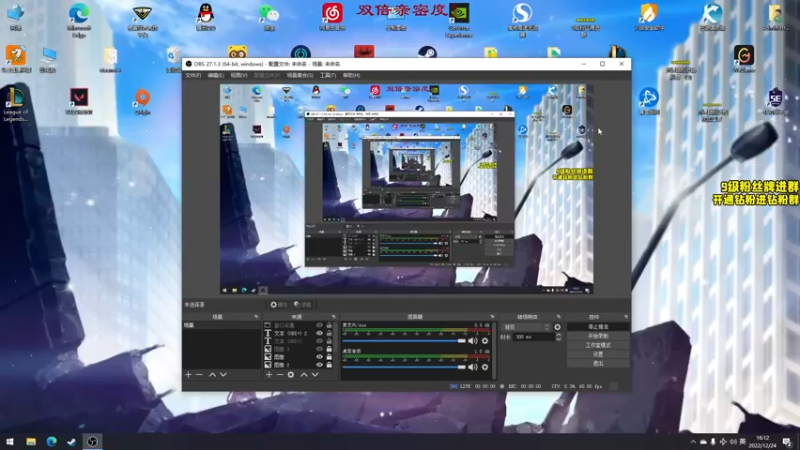The height and width of the screenshot is (450, 800).
Task: Pop out the 来源 dock panel
Action: point(334,317)
